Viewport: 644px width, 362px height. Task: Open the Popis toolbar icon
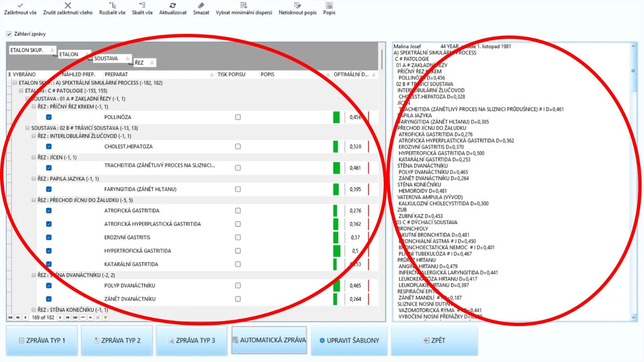coord(329,5)
